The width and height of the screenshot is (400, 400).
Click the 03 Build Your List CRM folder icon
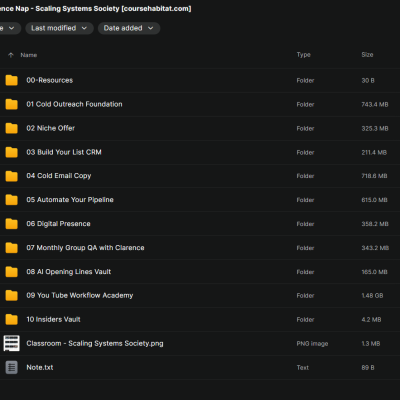coord(12,152)
